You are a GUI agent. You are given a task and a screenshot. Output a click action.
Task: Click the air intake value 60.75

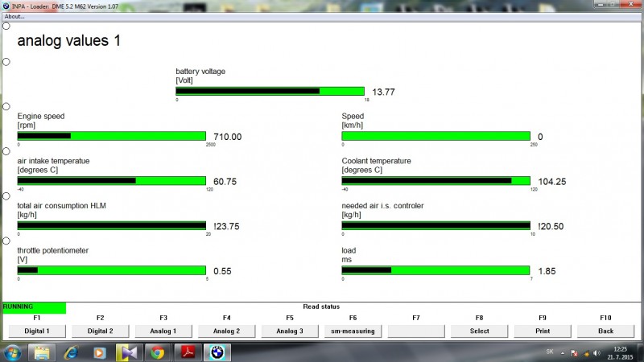tap(225, 182)
